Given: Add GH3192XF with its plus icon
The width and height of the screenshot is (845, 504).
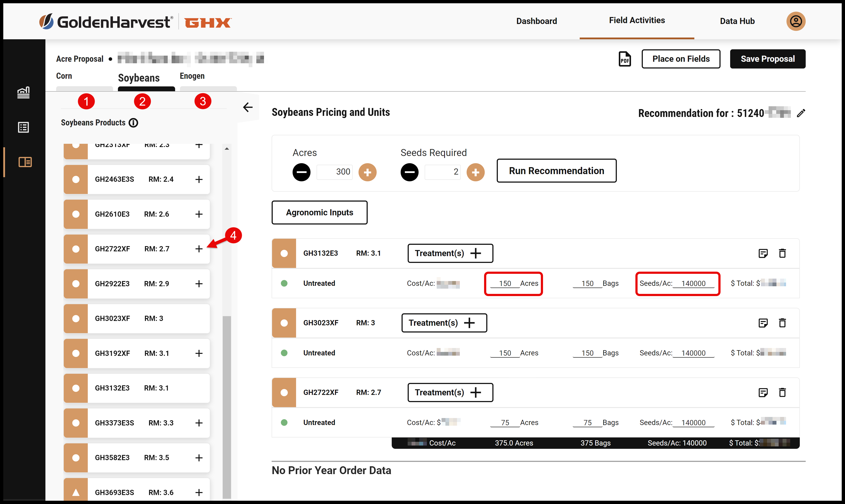Looking at the screenshot, I should click(x=199, y=353).
